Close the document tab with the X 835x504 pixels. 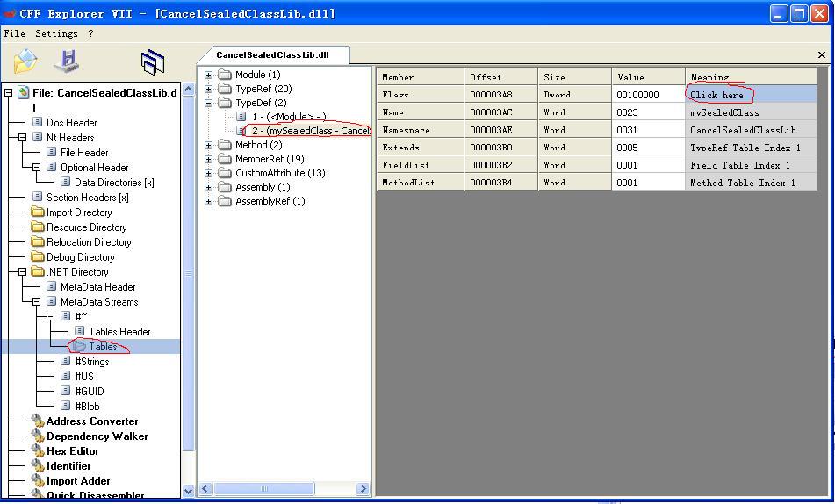[x=821, y=54]
